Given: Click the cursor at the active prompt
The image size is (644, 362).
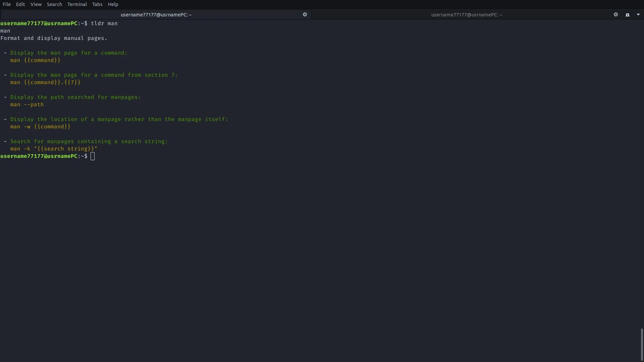Looking at the screenshot, I should (93, 156).
